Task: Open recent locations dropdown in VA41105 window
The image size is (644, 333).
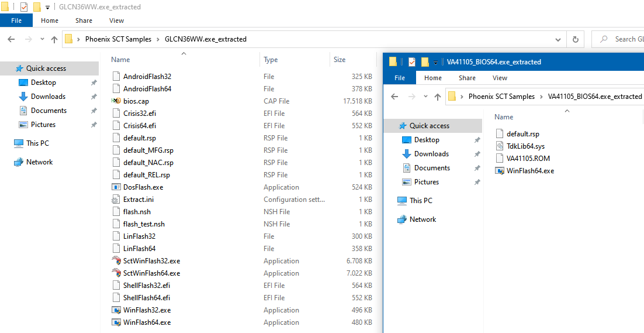Action: [x=425, y=97]
